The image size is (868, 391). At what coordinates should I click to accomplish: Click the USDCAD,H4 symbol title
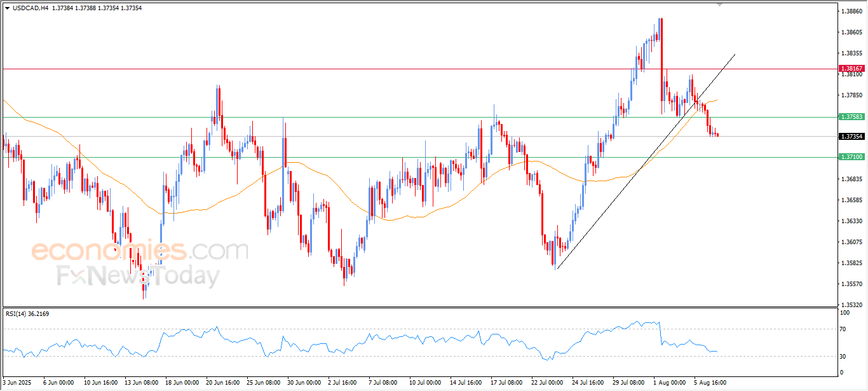pyautogui.click(x=31, y=8)
